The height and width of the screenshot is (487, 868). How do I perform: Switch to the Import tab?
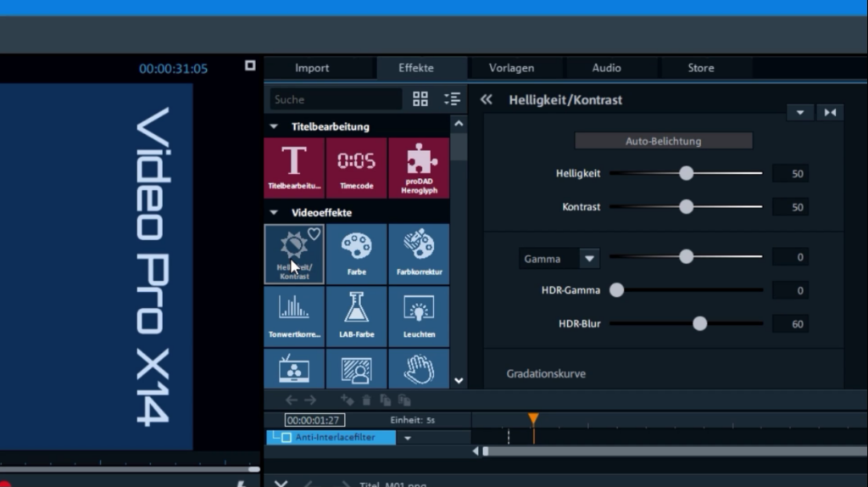coord(312,68)
